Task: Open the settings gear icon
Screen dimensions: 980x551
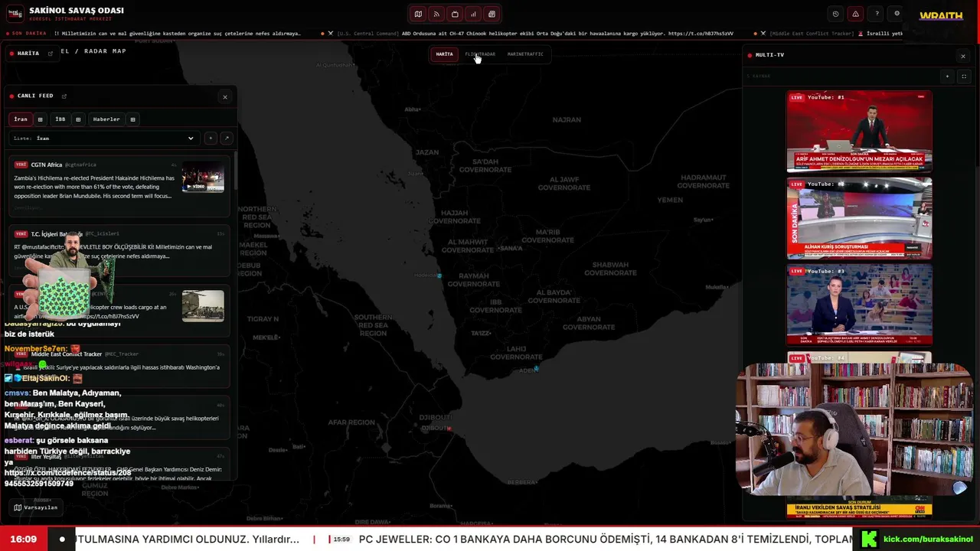Action: point(897,14)
